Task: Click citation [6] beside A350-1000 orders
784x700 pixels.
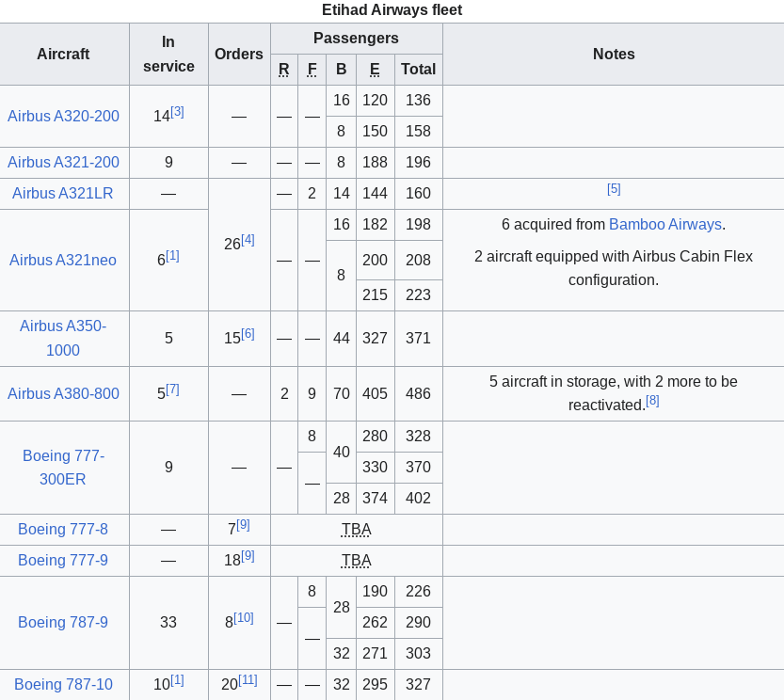Action: 248,333
